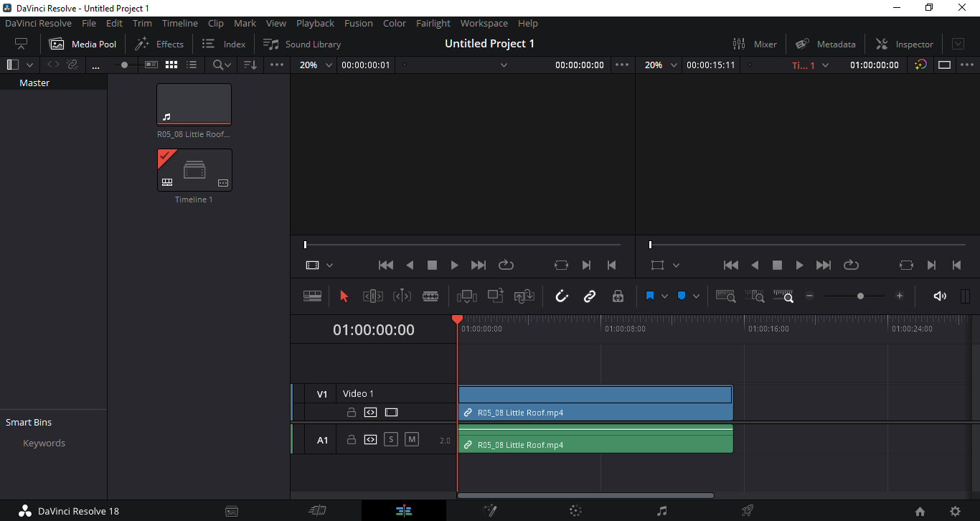
Task: Expand the marker color dropdown
Action: click(696, 296)
